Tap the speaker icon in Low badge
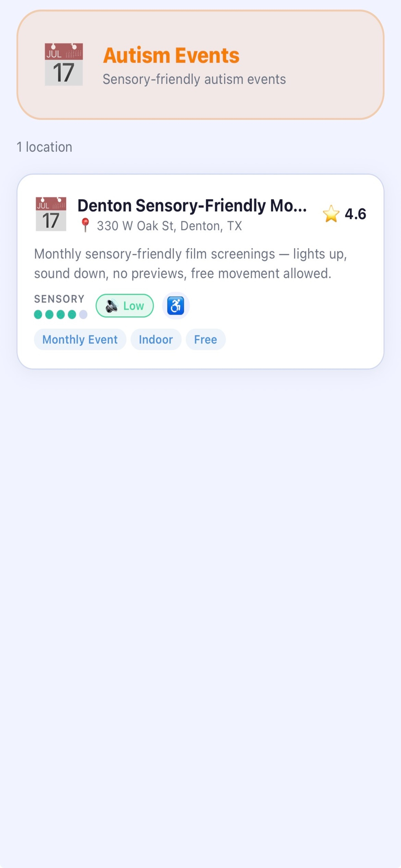The height and width of the screenshot is (868, 401). click(112, 306)
